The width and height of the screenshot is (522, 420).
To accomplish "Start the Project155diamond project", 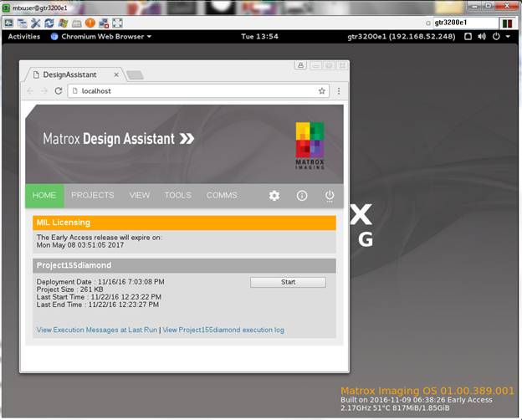I will pos(288,282).
